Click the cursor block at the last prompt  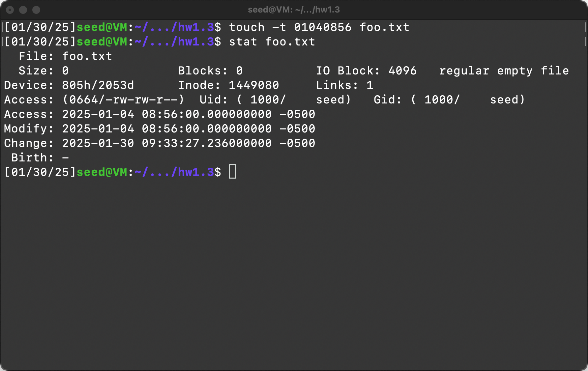click(x=232, y=172)
